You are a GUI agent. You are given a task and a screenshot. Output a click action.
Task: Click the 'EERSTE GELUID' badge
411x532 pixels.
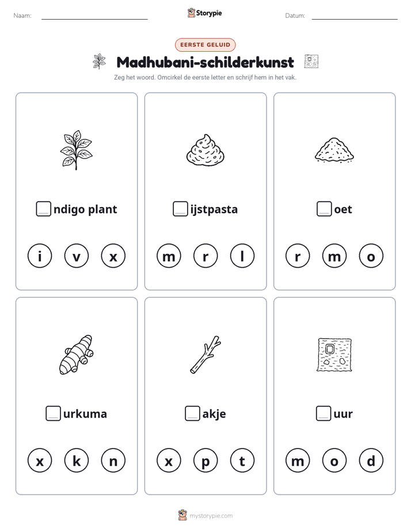(x=205, y=45)
